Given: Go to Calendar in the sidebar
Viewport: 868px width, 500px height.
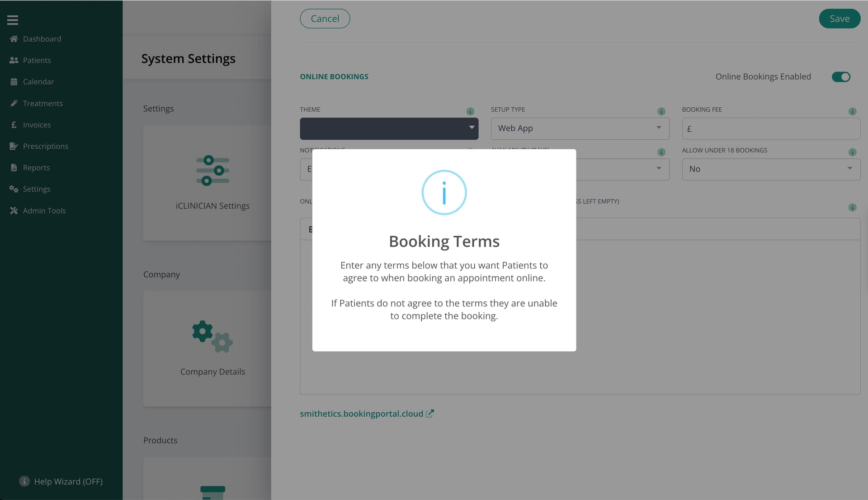Looking at the screenshot, I should tap(38, 82).
